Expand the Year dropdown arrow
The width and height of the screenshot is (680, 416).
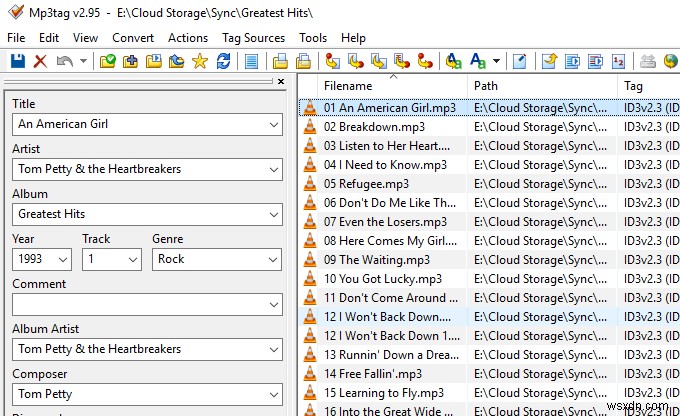click(x=63, y=260)
